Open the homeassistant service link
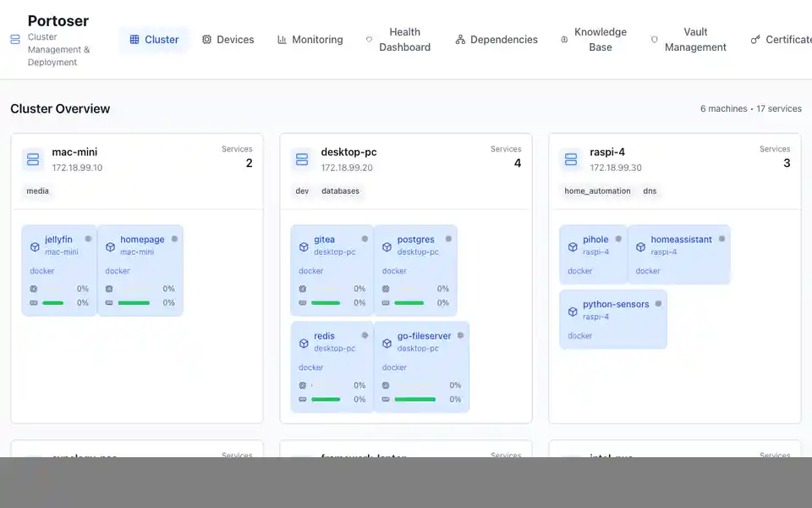 pos(682,240)
